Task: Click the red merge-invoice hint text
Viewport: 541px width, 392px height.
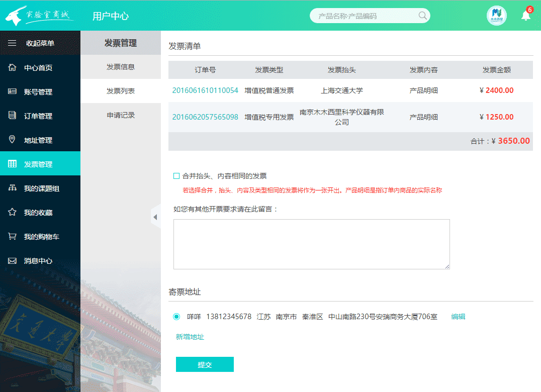Action: click(312, 190)
